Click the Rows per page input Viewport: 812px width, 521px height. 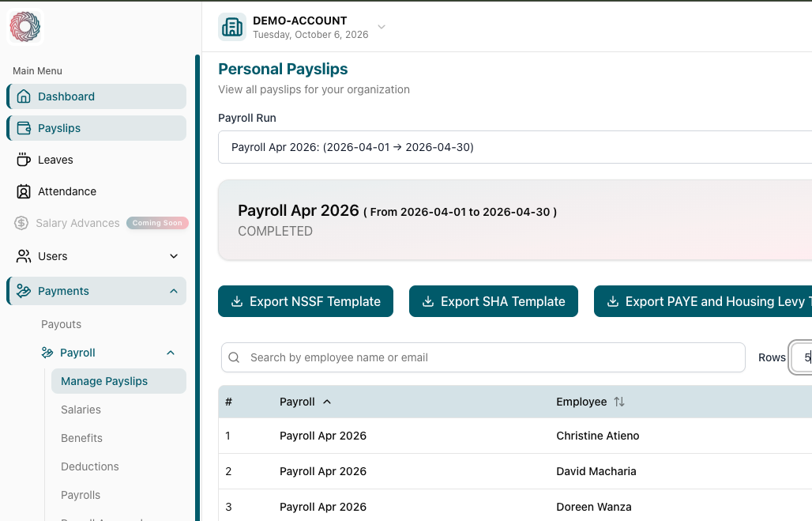tap(802, 357)
